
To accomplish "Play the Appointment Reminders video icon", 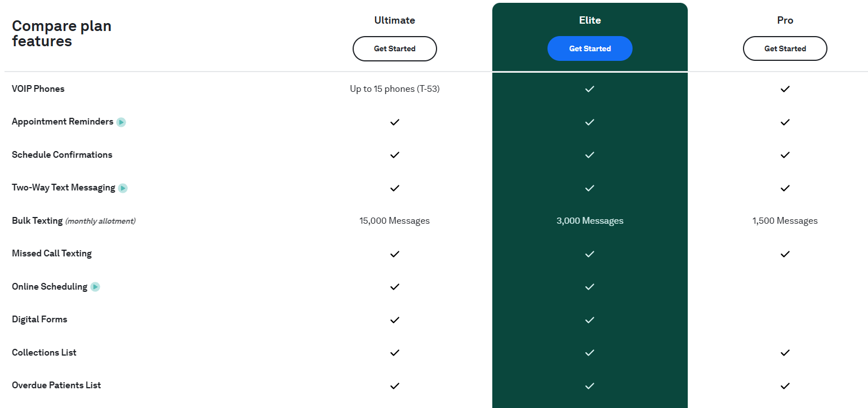I will (121, 122).
